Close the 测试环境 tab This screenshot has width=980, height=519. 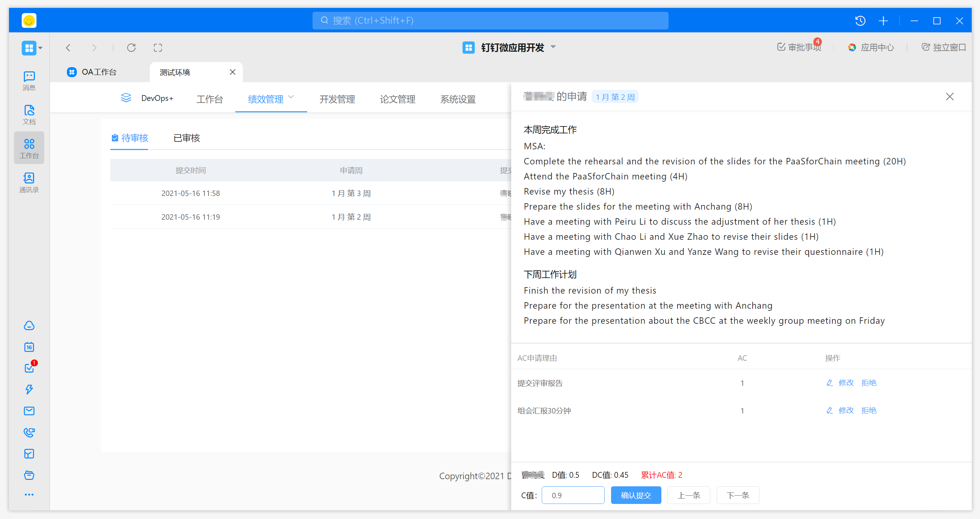pos(232,72)
